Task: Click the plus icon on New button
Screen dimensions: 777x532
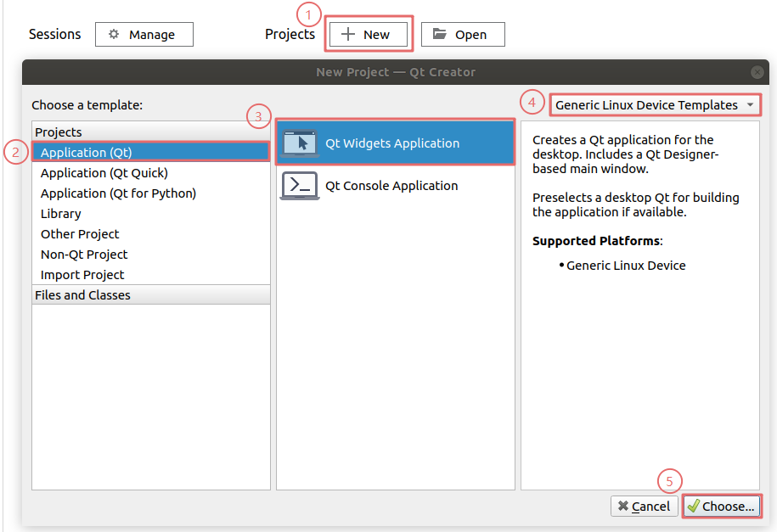Action: (x=347, y=35)
